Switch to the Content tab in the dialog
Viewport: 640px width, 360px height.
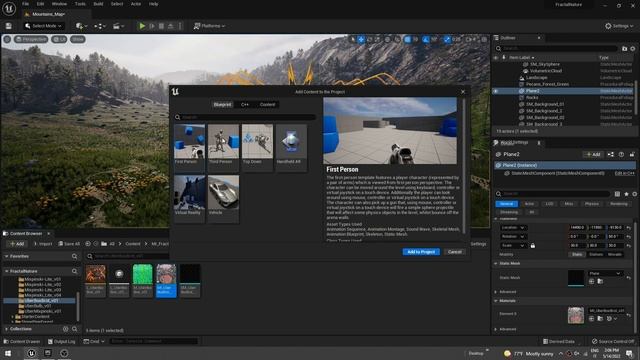click(x=267, y=104)
